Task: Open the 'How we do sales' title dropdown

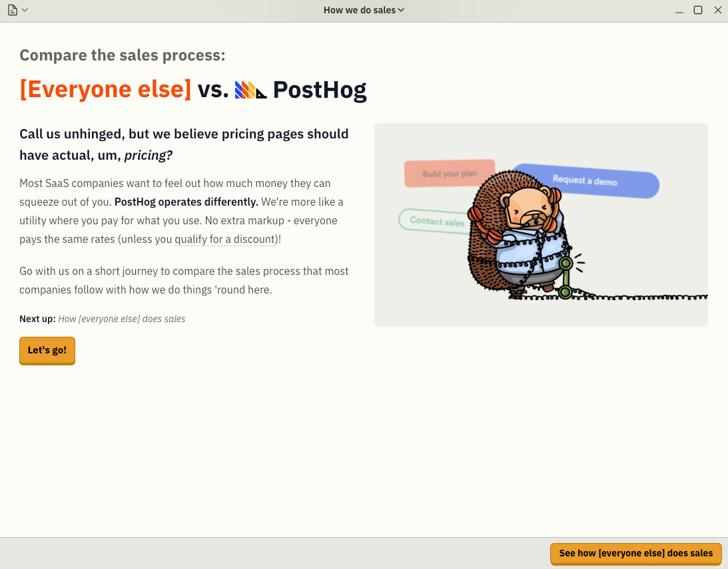Action: (364, 10)
